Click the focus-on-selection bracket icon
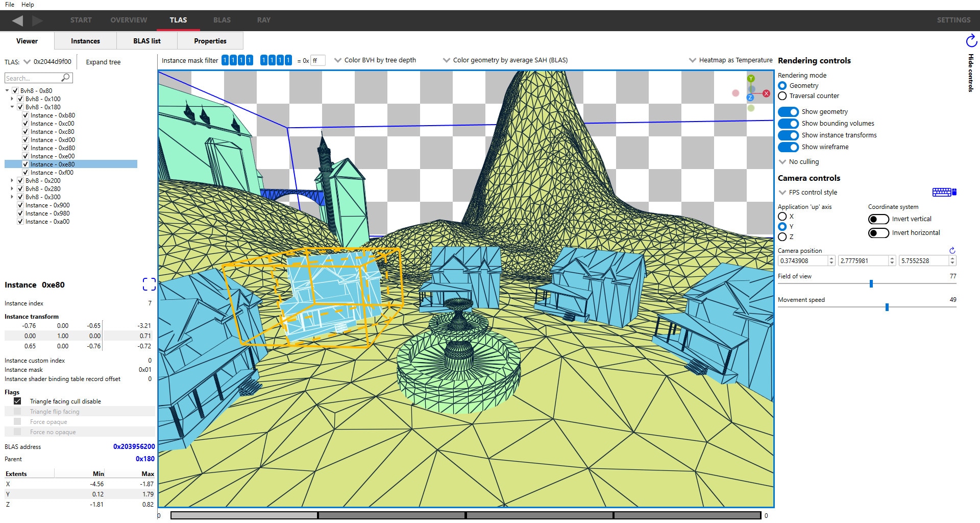Screen dimensions: 980x523 pyautogui.click(x=149, y=284)
